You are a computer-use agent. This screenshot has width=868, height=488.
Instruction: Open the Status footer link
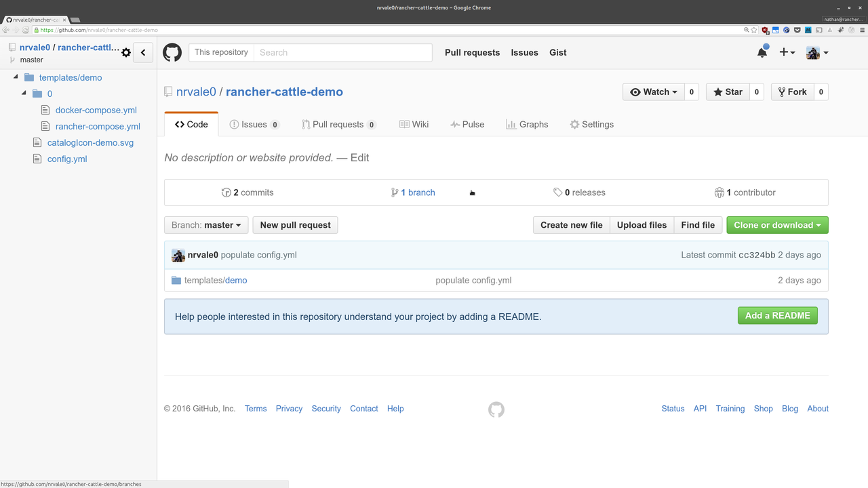click(x=673, y=409)
